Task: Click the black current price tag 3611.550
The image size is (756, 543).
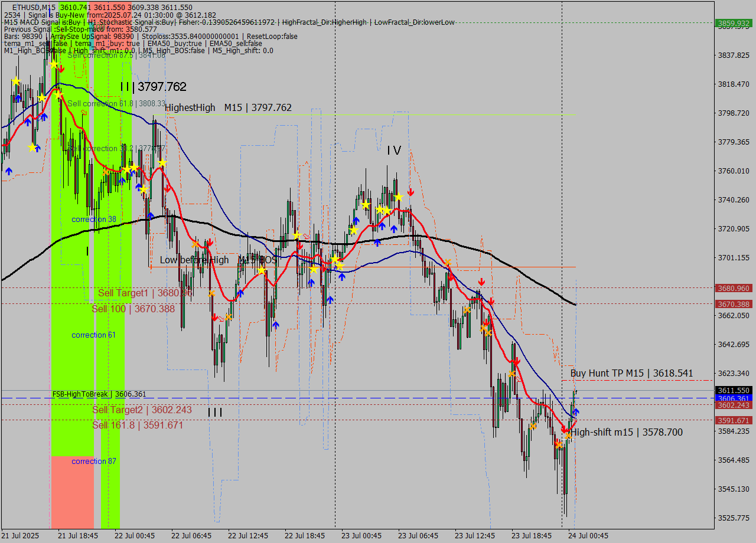Action: tap(733, 391)
